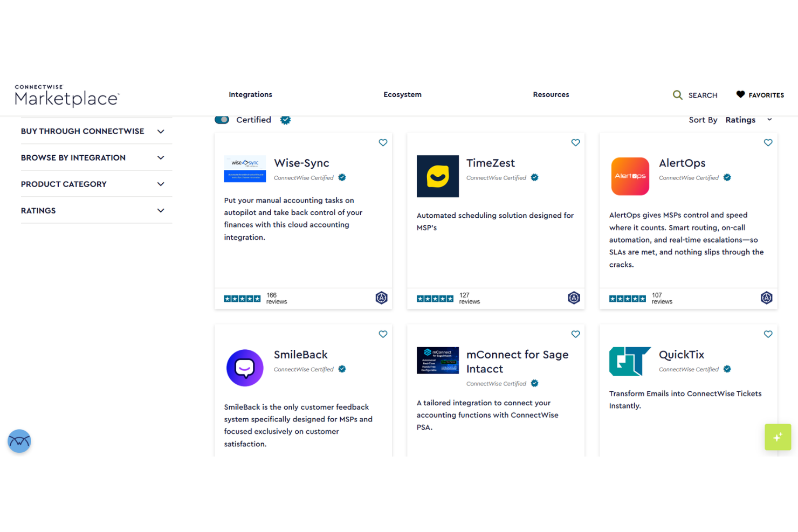Image resolution: width=798 pixels, height=532 pixels.
Task: Add AlertOps to favorites
Action: (x=768, y=142)
